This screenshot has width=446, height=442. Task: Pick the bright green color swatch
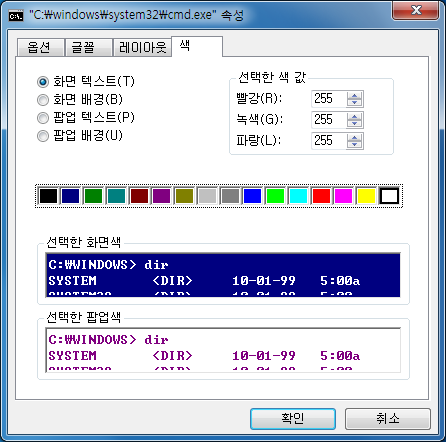275,196
